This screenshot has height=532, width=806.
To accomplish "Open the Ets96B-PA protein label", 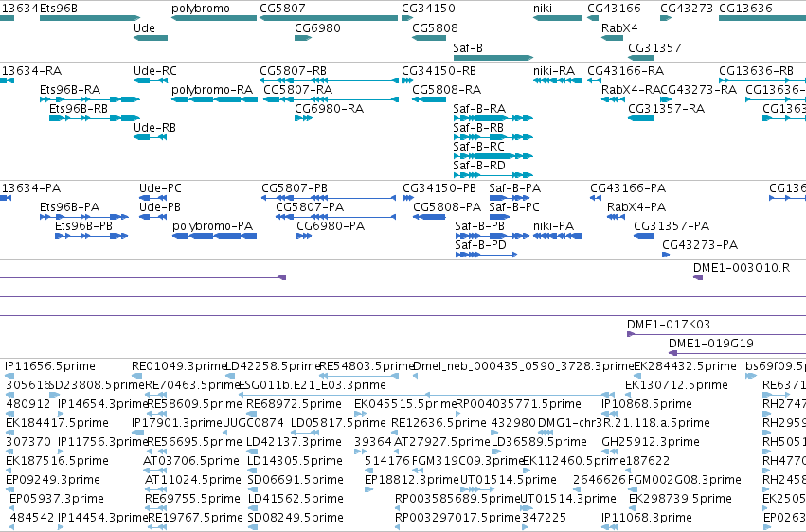I will [x=69, y=207].
